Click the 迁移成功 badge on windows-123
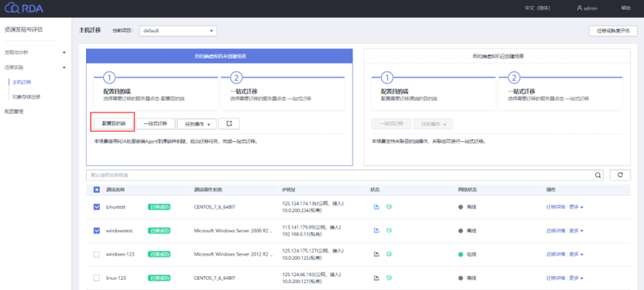 coord(159,254)
